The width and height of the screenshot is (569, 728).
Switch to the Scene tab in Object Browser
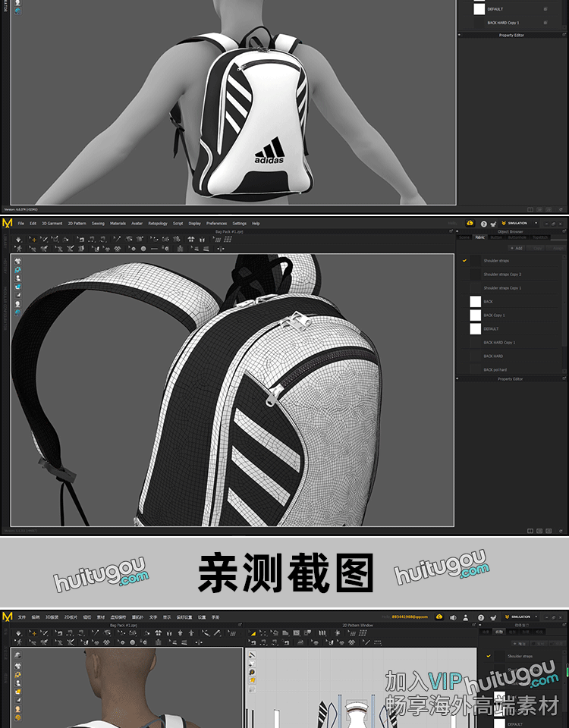pyautogui.click(x=464, y=237)
